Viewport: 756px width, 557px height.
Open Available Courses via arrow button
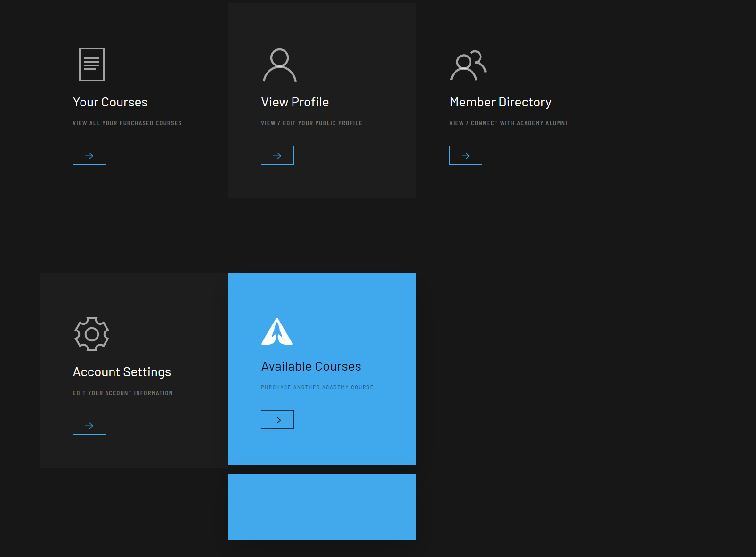point(277,420)
